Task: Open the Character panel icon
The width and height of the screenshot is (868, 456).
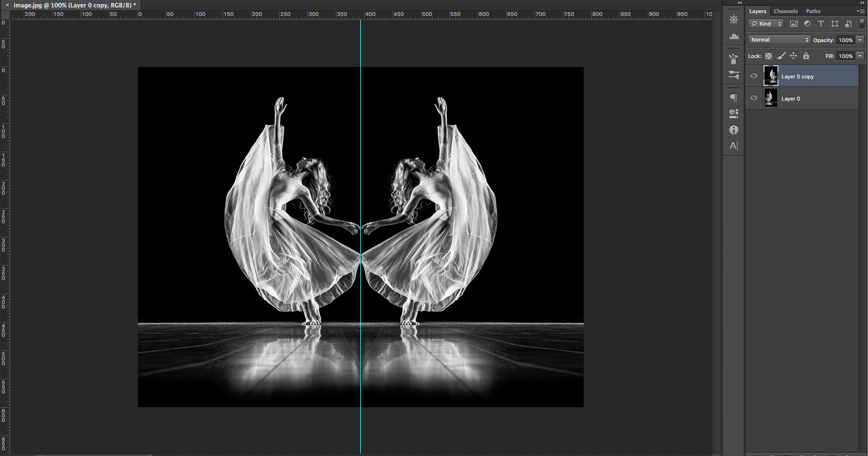Action: click(734, 145)
